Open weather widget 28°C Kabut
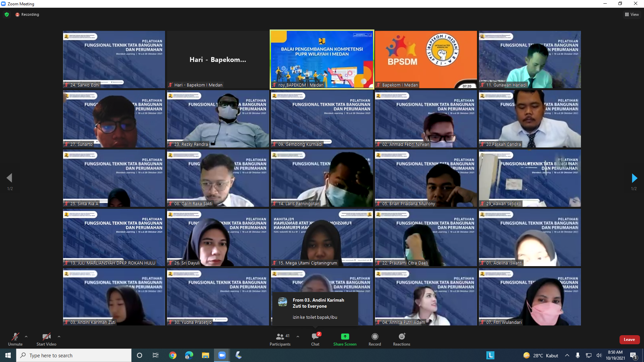Image resolution: width=644 pixels, height=362 pixels. (541, 355)
